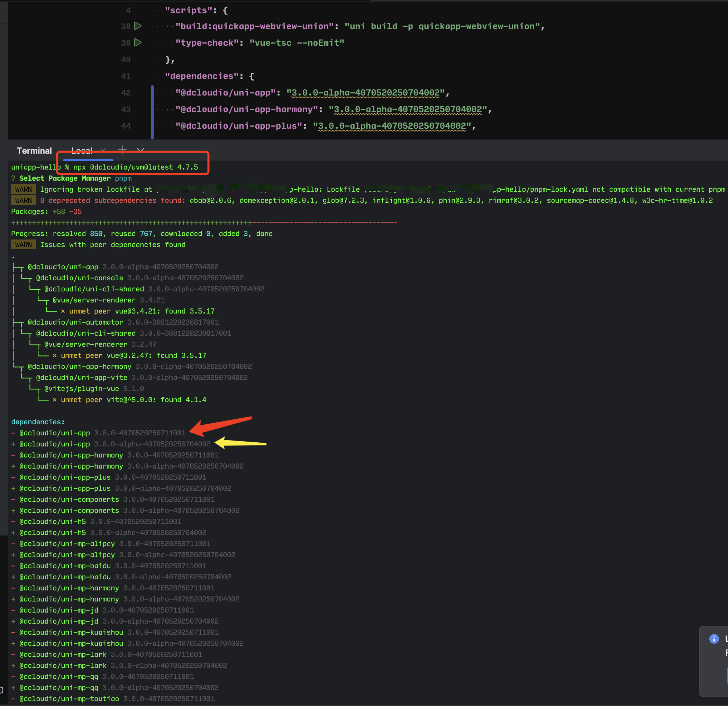Screen dimensions: 728x706
Task: Click removed "@dcloudio/uni-app 3.0.0-4070520250711001" line
Action: [98, 433]
